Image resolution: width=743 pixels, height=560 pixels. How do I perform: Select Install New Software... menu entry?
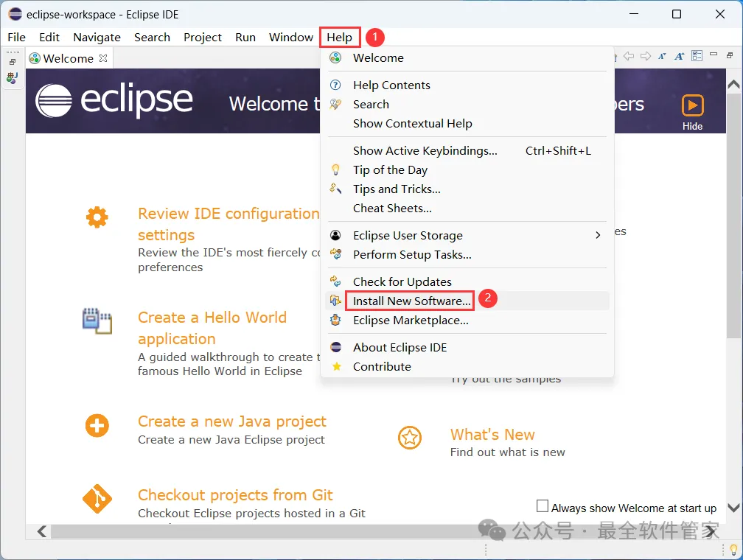(467, 301)
